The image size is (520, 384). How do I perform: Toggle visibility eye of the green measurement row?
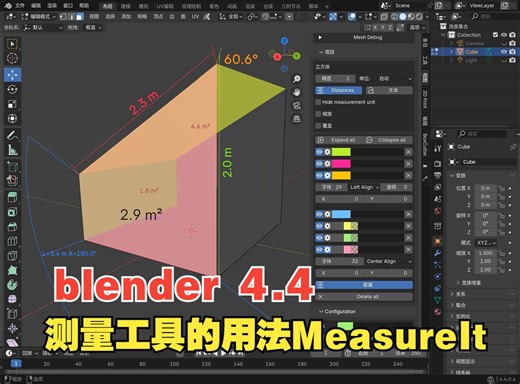pyautogui.click(x=319, y=152)
